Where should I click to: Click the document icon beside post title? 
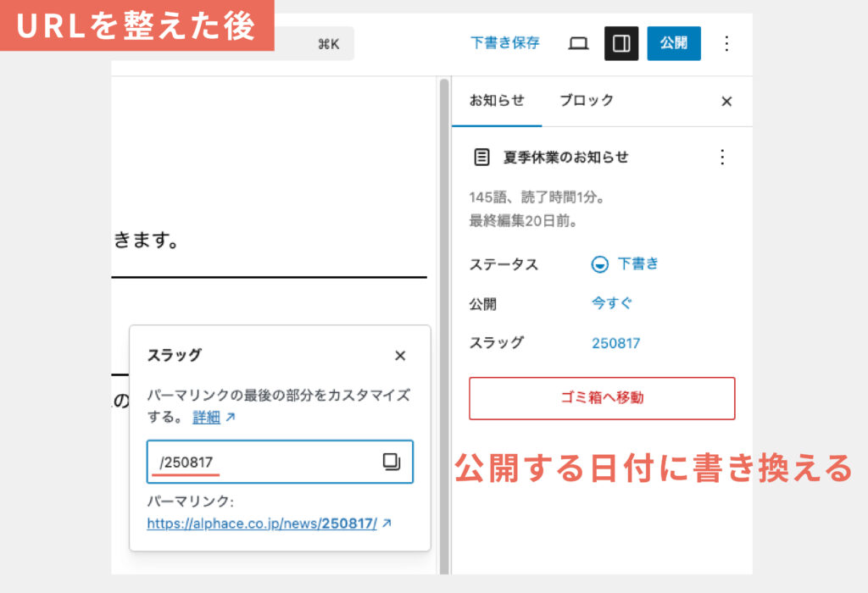(x=481, y=157)
